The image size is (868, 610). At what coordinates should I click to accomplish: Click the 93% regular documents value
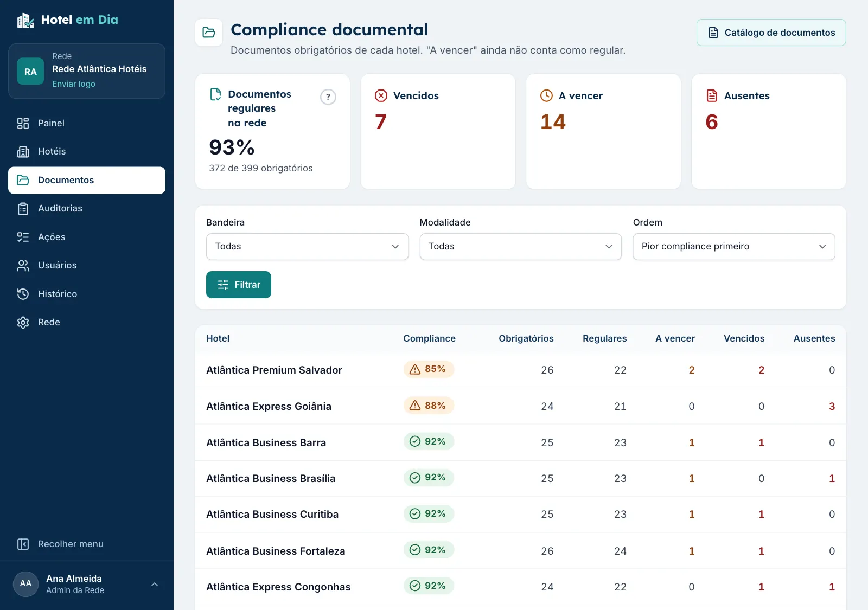pyautogui.click(x=232, y=147)
